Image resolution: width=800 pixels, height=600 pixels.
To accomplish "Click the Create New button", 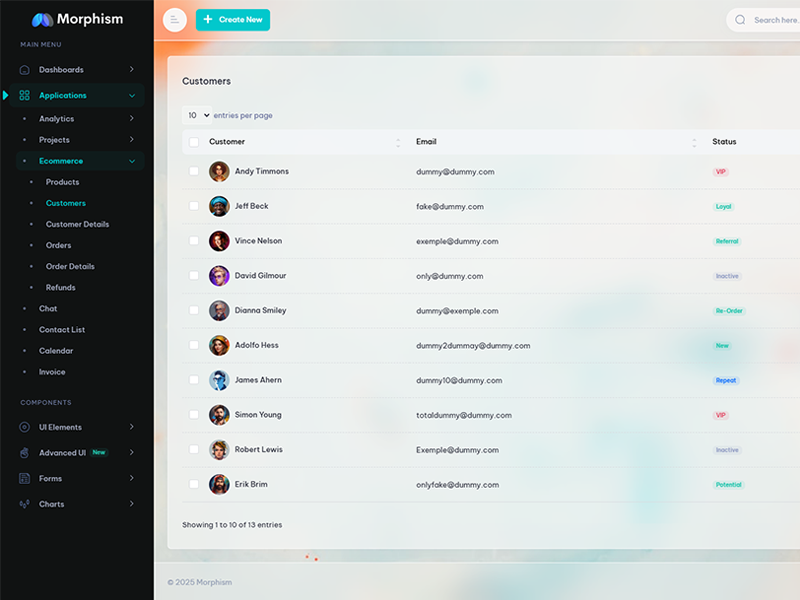I will click(232, 20).
